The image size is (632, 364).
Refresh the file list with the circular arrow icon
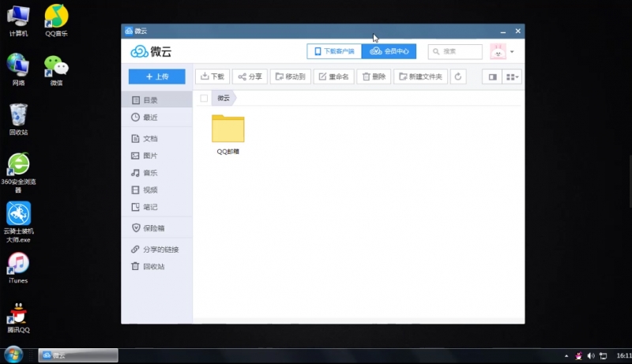click(458, 77)
